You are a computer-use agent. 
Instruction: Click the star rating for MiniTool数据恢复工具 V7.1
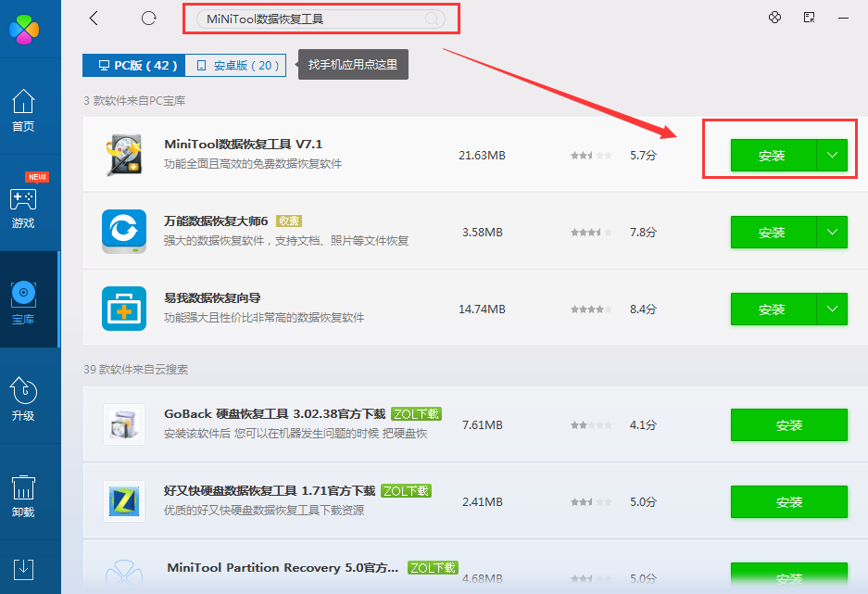tap(591, 156)
